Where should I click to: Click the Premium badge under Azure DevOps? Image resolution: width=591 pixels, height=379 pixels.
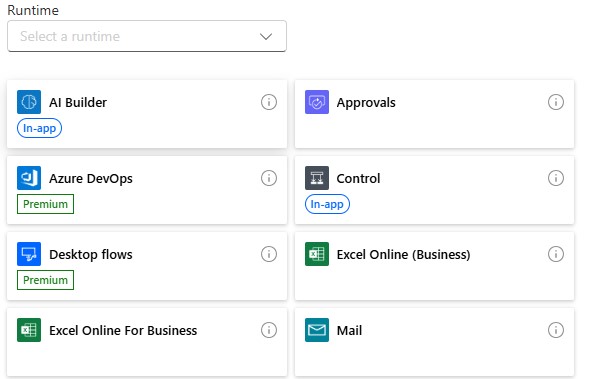(x=45, y=204)
